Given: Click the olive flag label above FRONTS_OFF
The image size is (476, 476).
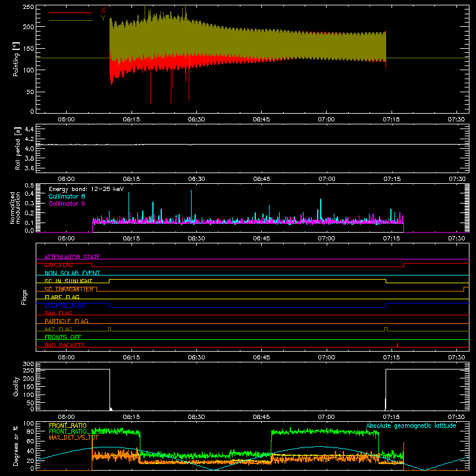Looking at the screenshot, I should pyautogui.click(x=58, y=329).
